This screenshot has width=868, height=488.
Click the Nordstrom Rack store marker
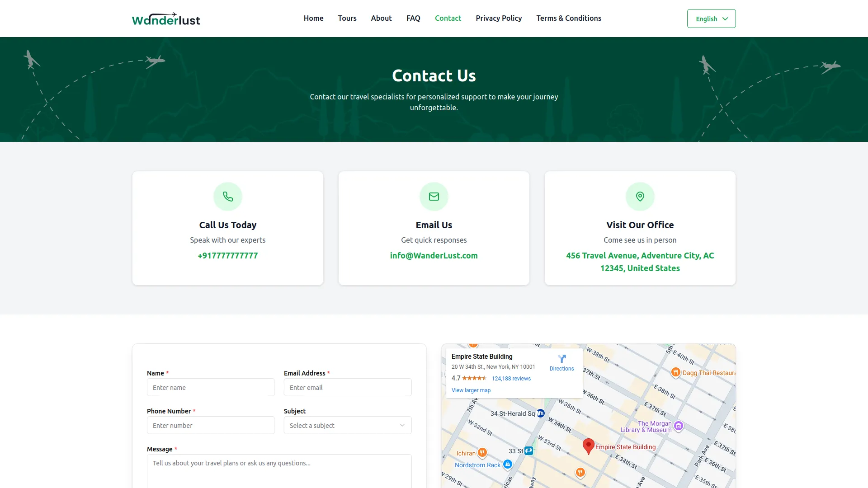(x=507, y=464)
